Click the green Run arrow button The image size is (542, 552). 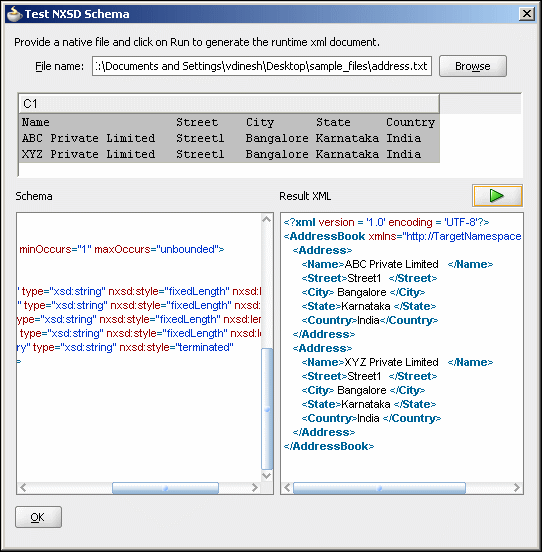497,195
